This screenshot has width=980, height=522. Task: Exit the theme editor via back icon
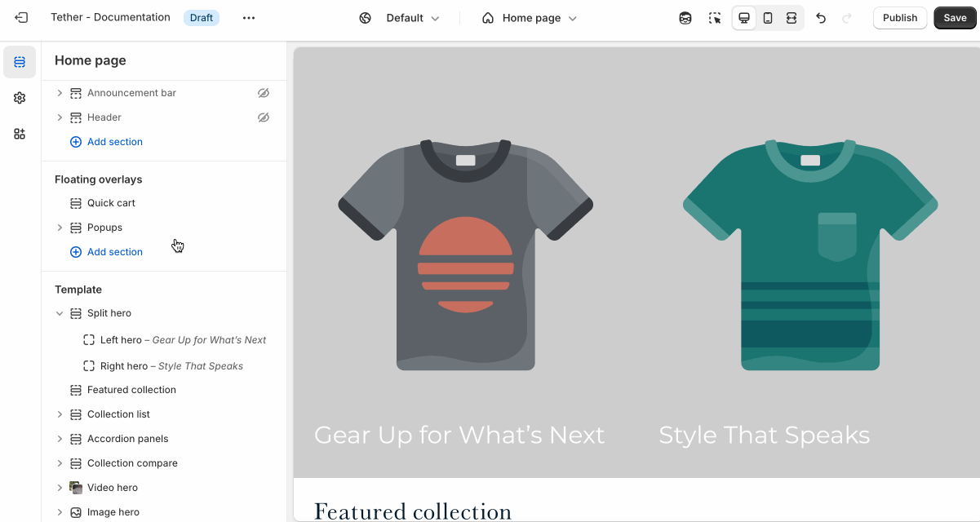pyautogui.click(x=21, y=18)
